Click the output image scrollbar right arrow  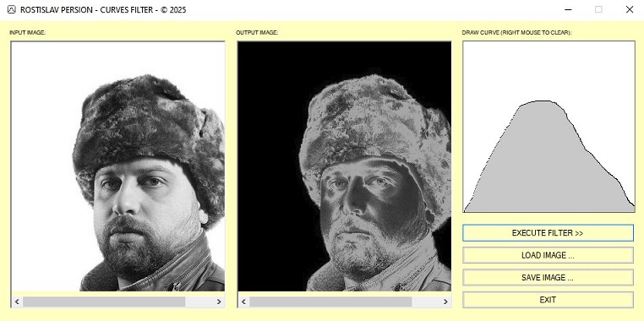445,302
